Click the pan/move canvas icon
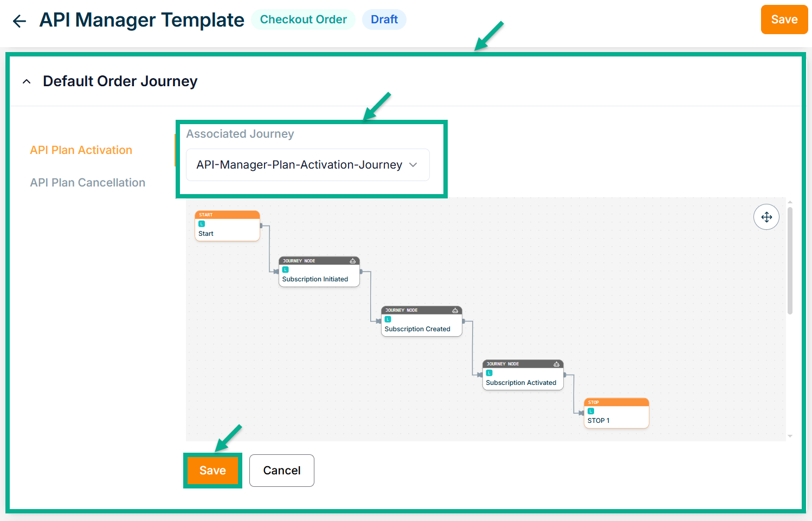 (x=766, y=217)
